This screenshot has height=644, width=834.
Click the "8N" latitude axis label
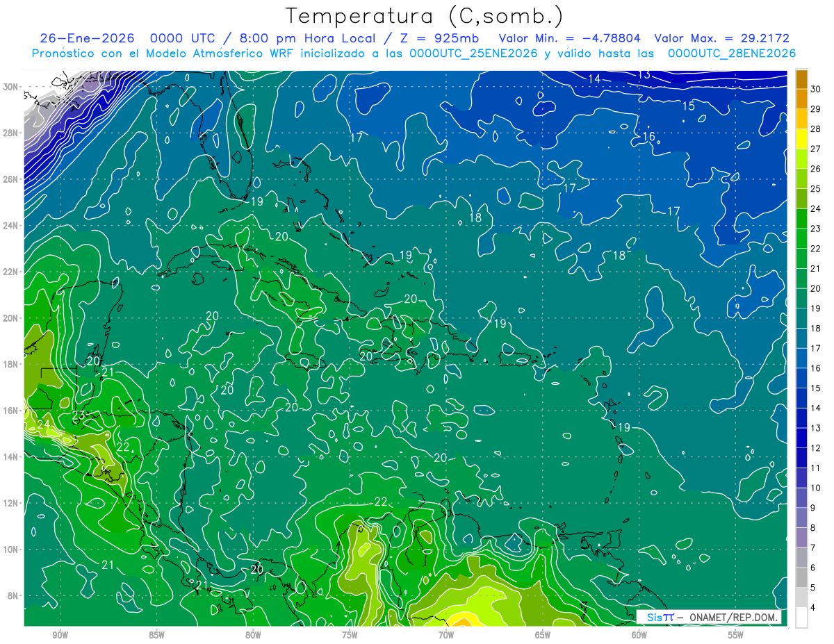(x=14, y=596)
